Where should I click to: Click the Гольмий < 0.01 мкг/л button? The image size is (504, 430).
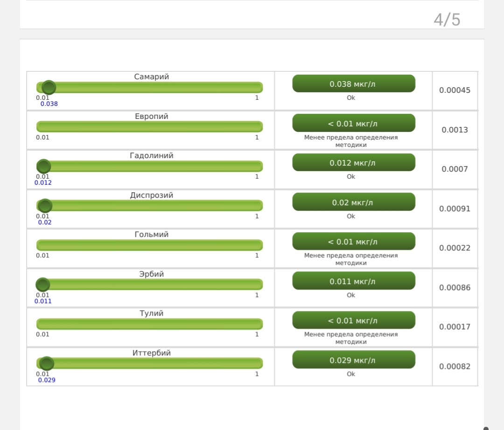pos(353,242)
